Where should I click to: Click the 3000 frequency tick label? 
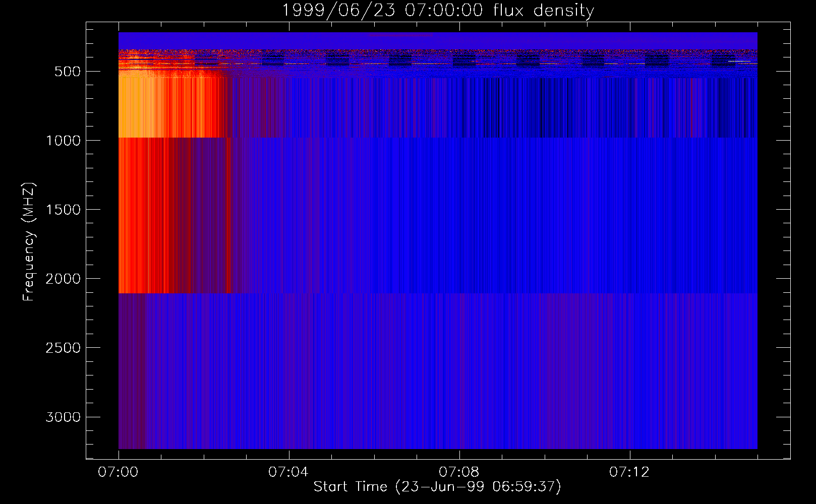coord(63,417)
